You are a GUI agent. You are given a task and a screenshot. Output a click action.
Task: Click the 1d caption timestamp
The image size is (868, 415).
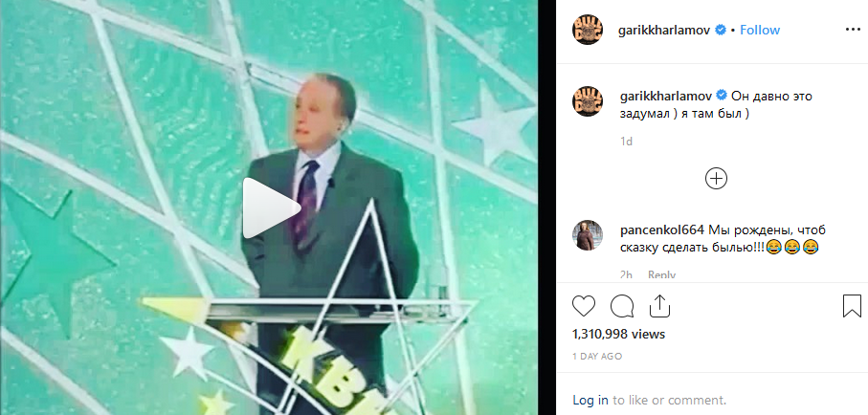tap(626, 142)
